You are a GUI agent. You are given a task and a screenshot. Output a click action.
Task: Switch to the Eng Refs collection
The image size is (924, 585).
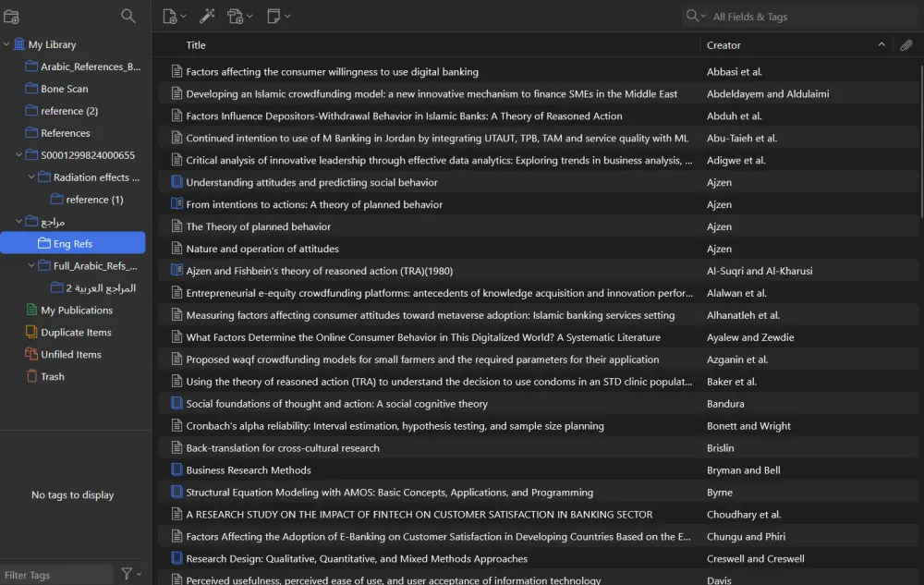tap(74, 242)
